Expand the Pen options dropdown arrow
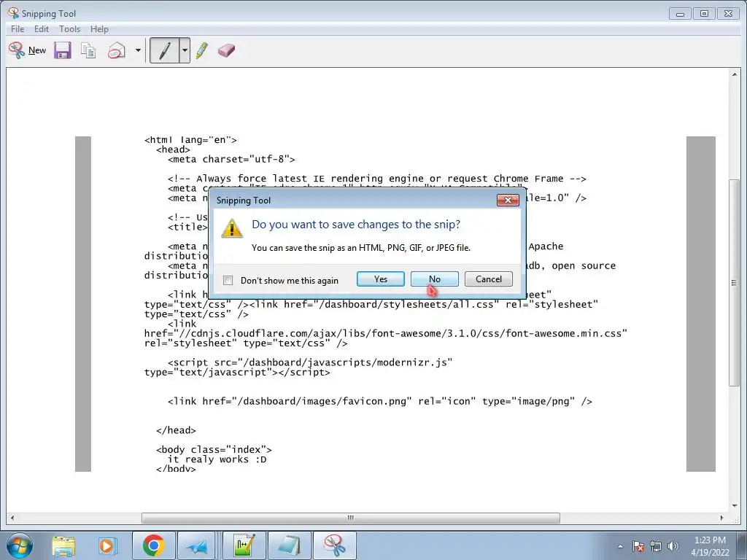The image size is (747, 560). click(185, 50)
